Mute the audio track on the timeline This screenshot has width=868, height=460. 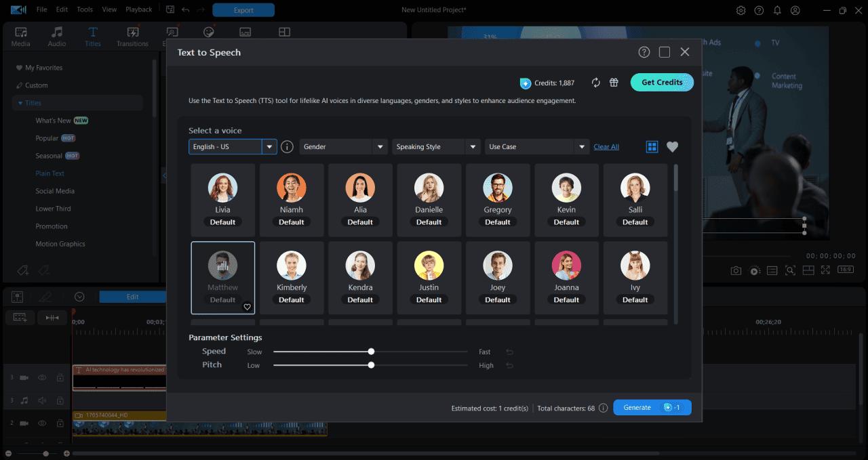point(41,400)
